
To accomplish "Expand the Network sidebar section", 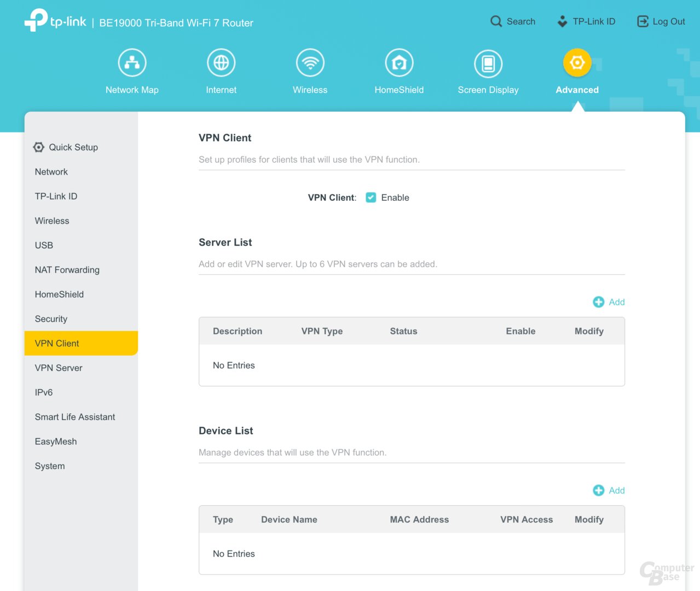I will (51, 172).
